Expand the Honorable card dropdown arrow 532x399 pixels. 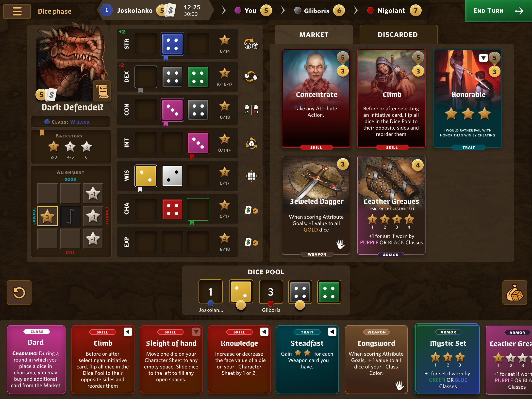click(483, 58)
